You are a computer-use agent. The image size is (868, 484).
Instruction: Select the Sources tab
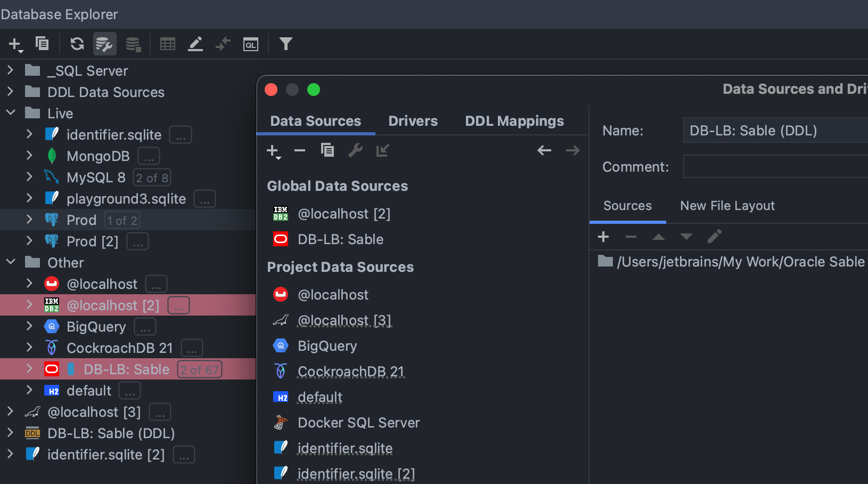(627, 206)
